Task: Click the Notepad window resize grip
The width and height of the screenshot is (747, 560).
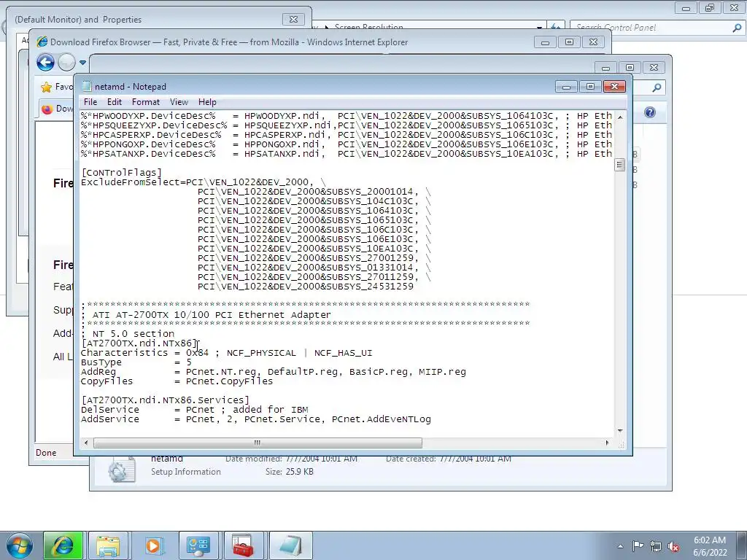Action: pos(621,444)
